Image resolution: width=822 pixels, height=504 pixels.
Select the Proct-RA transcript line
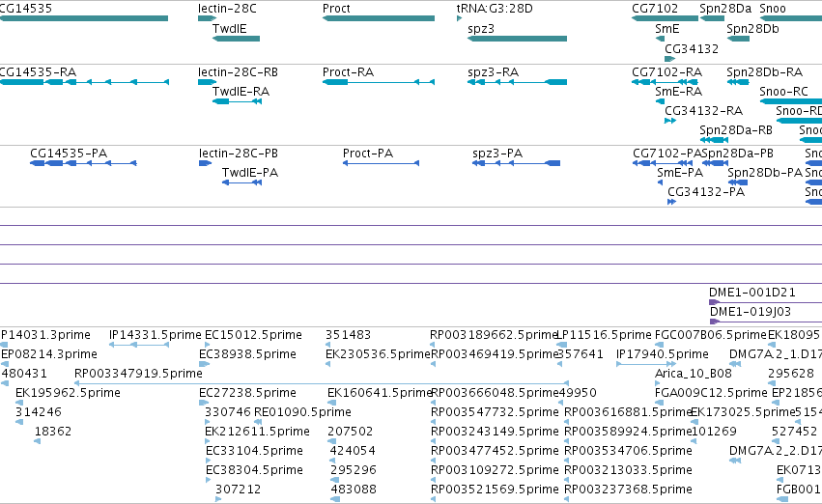[x=379, y=82]
